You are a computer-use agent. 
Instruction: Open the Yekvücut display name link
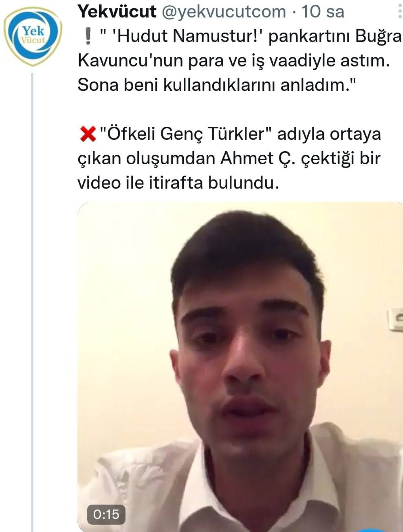point(117,12)
